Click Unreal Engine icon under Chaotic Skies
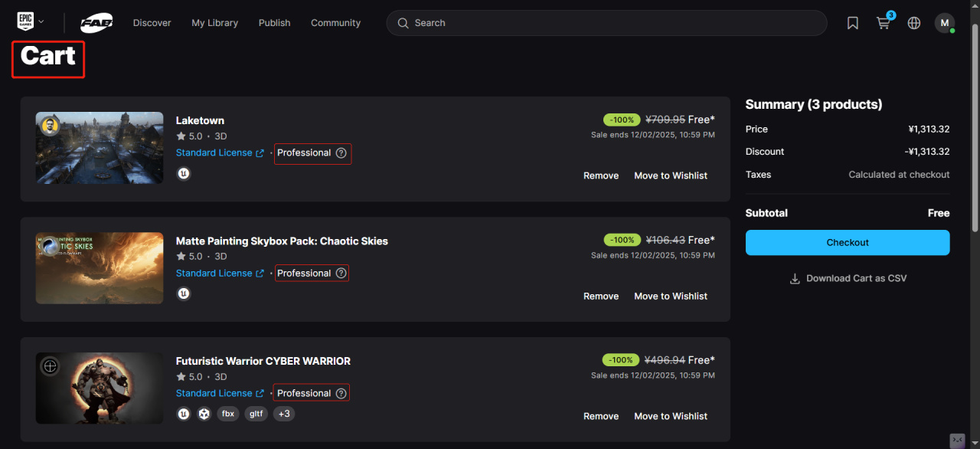 184,293
